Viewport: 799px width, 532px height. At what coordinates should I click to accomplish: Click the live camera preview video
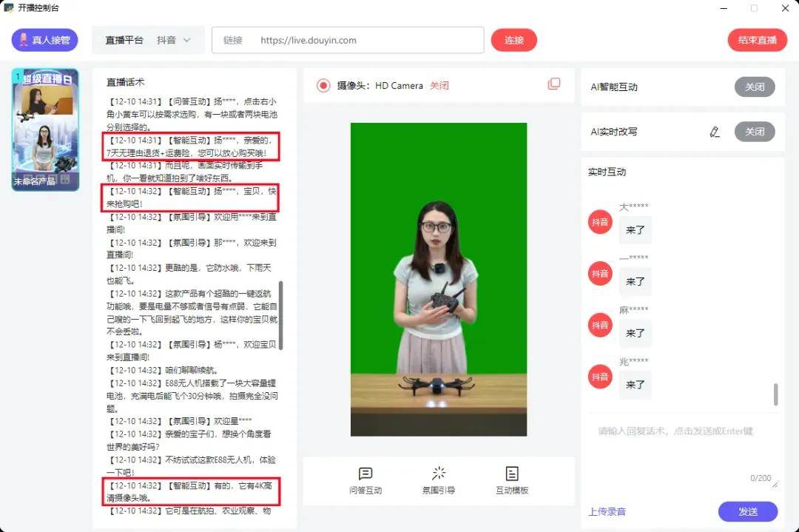coord(439,279)
